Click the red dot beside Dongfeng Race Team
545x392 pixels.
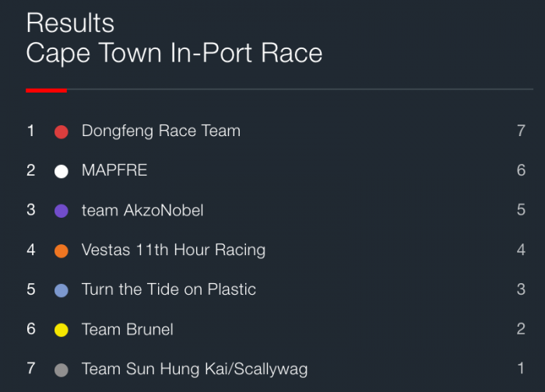[x=62, y=132]
